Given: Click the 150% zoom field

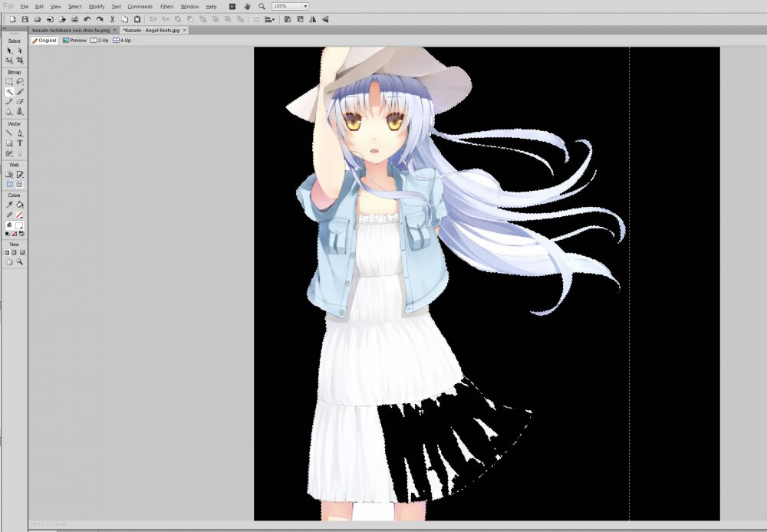Looking at the screenshot, I should [287, 6].
